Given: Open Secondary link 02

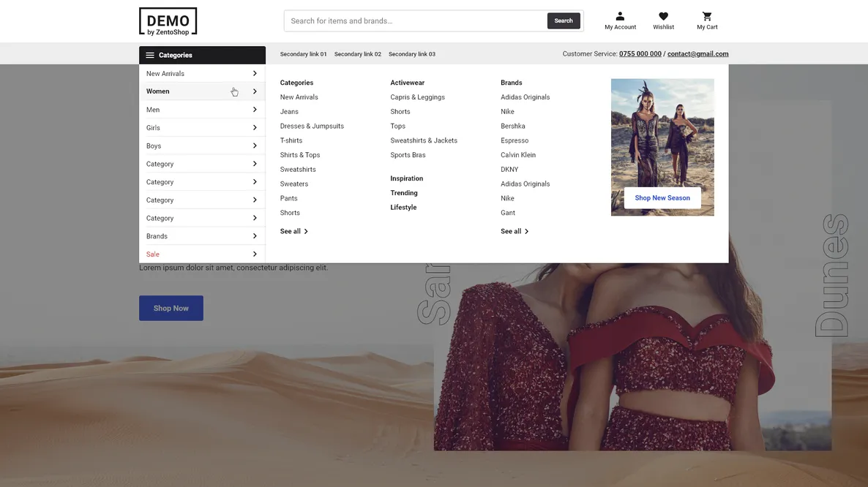Looking at the screenshot, I should click(358, 54).
